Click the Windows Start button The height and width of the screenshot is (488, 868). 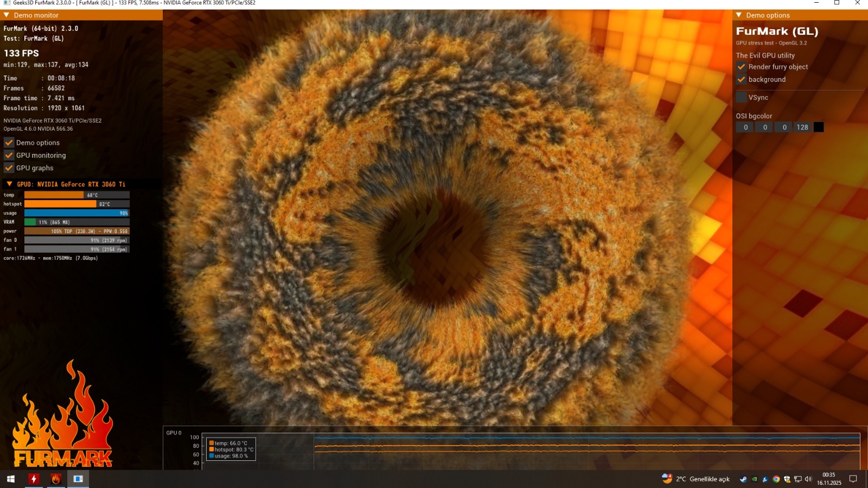[10, 479]
